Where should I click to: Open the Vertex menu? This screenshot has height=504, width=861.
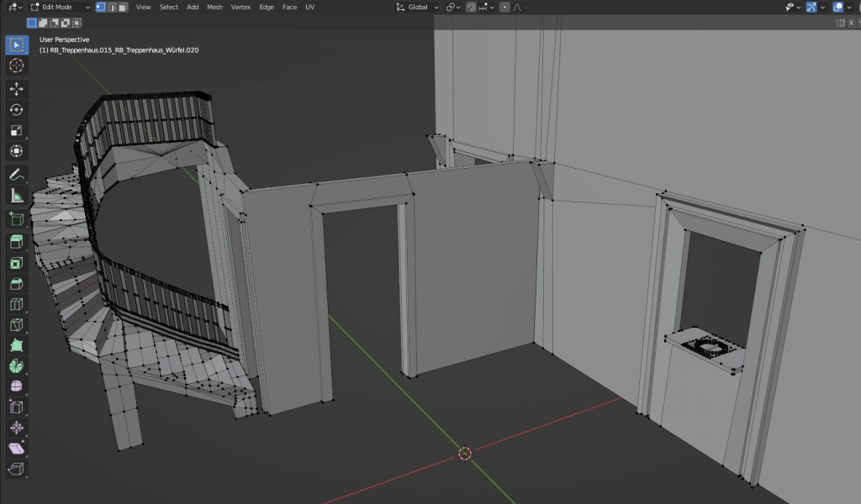240,7
